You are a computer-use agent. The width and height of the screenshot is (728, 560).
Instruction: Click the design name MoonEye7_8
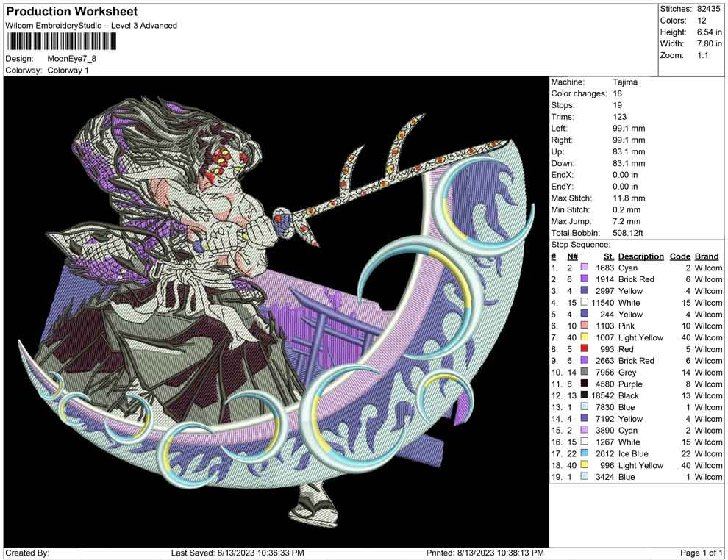point(71,59)
